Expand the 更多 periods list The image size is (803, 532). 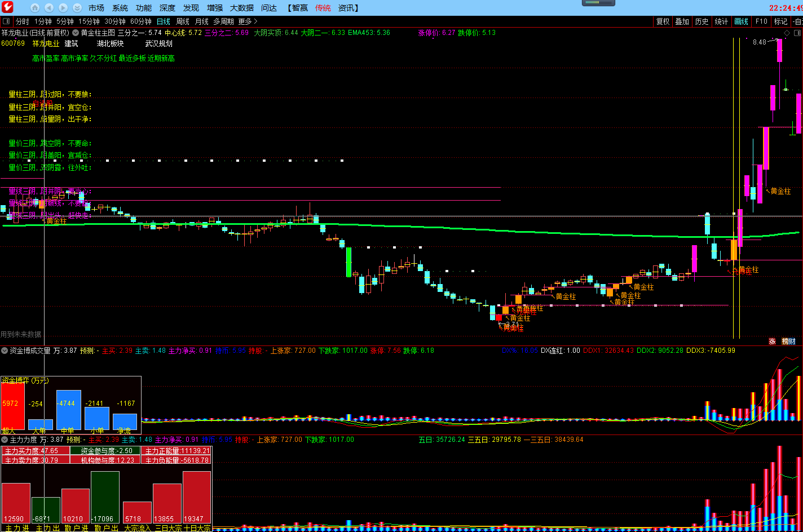click(x=248, y=21)
